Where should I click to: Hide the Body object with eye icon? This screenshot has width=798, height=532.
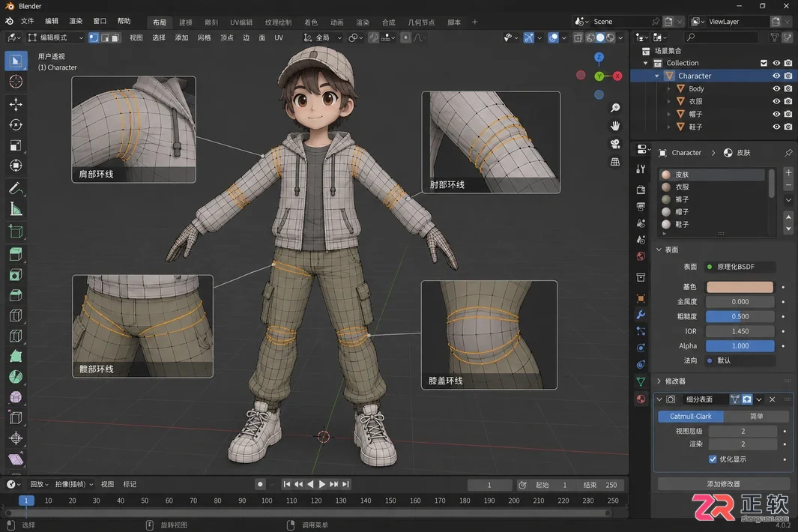(x=776, y=88)
